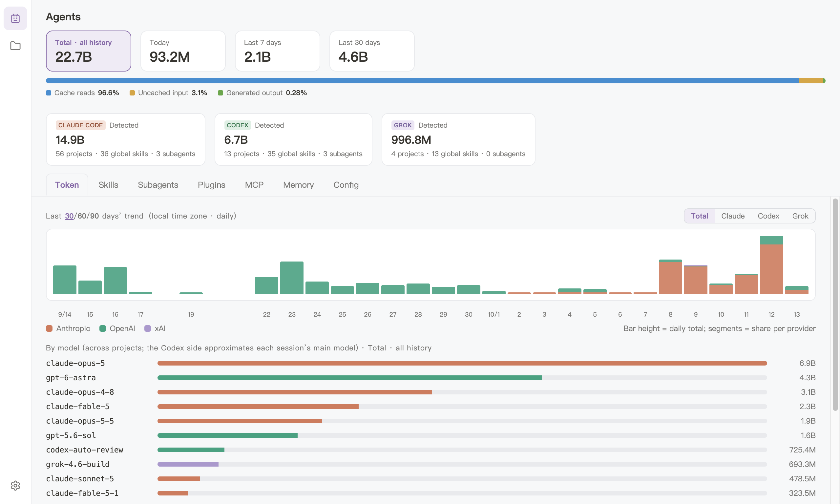Open the Agents robot icon in sidebar
The image size is (840, 504).
[x=15, y=18]
